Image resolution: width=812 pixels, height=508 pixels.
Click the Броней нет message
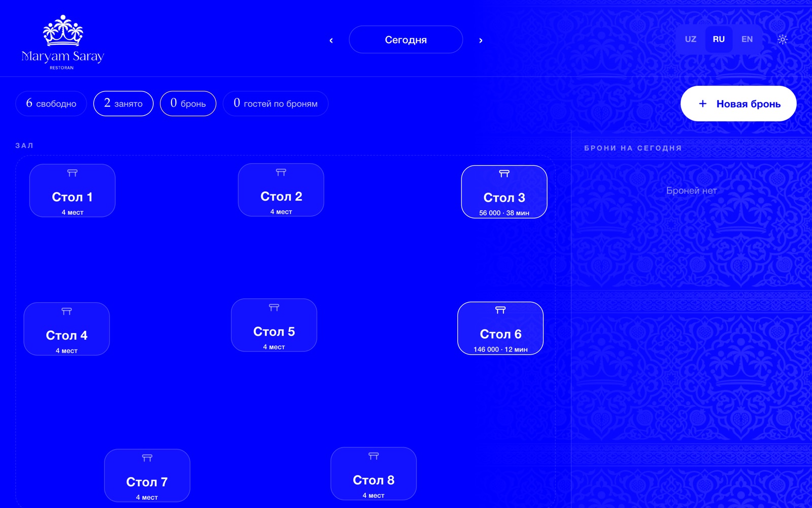pos(692,190)
